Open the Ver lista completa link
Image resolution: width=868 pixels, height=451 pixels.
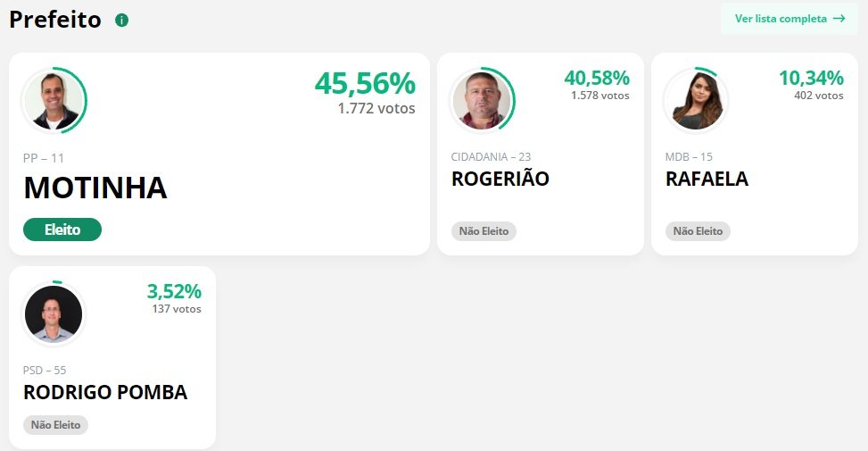point(781,19)
